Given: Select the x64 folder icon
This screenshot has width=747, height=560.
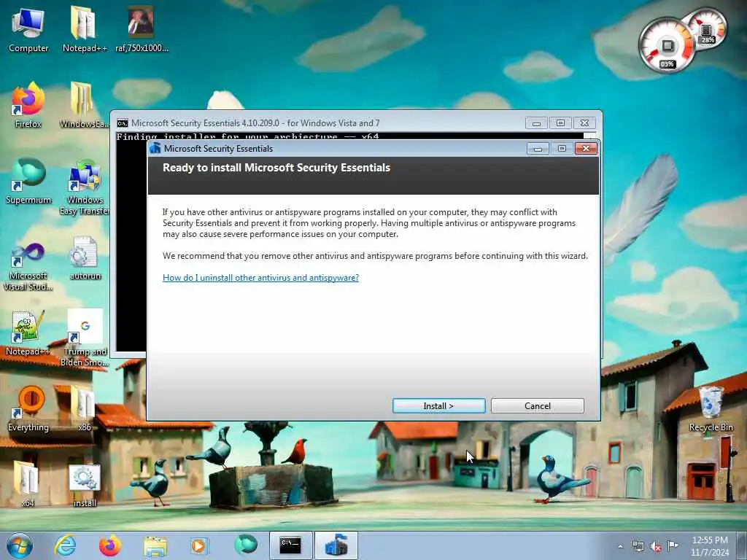Looking at the screenshot, I should tap(27, 483).
